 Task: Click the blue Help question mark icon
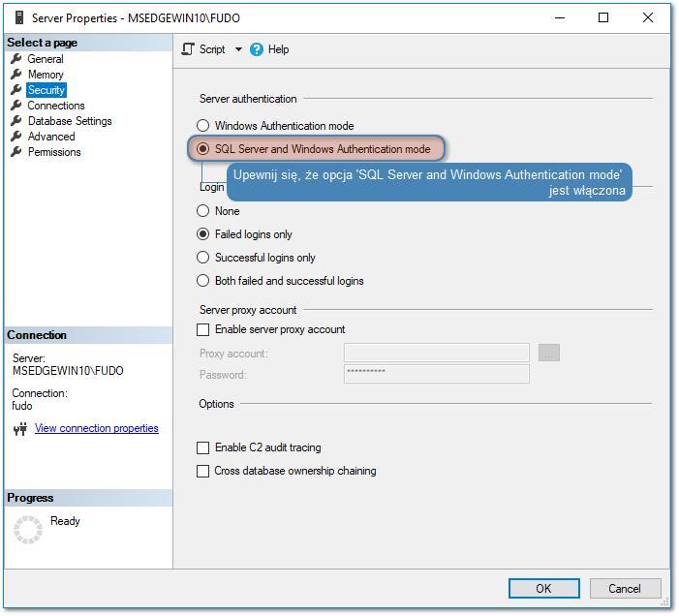coord(257,49)
